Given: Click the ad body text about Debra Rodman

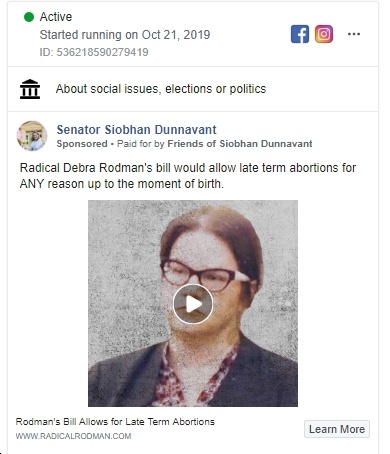Looking at the screenshot, I should tap(188, 176).
